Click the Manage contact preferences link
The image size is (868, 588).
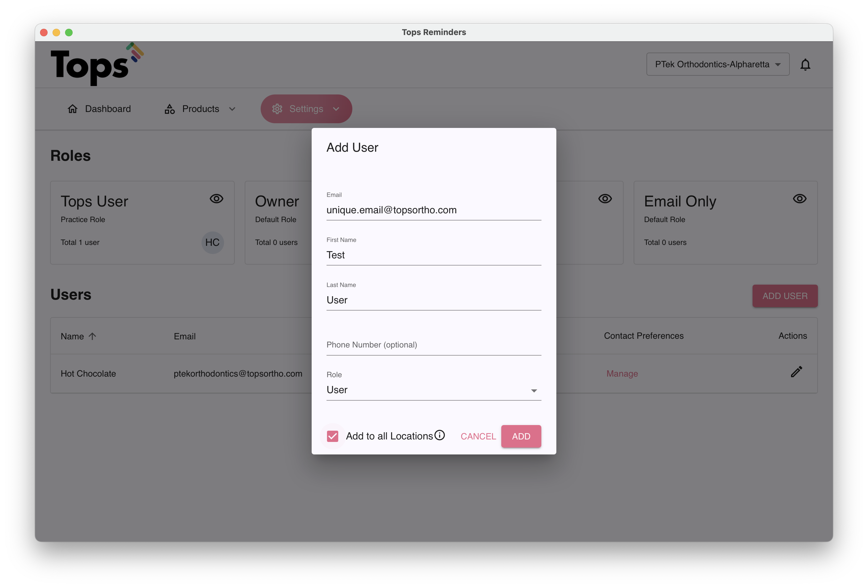(x=622, y=374)
